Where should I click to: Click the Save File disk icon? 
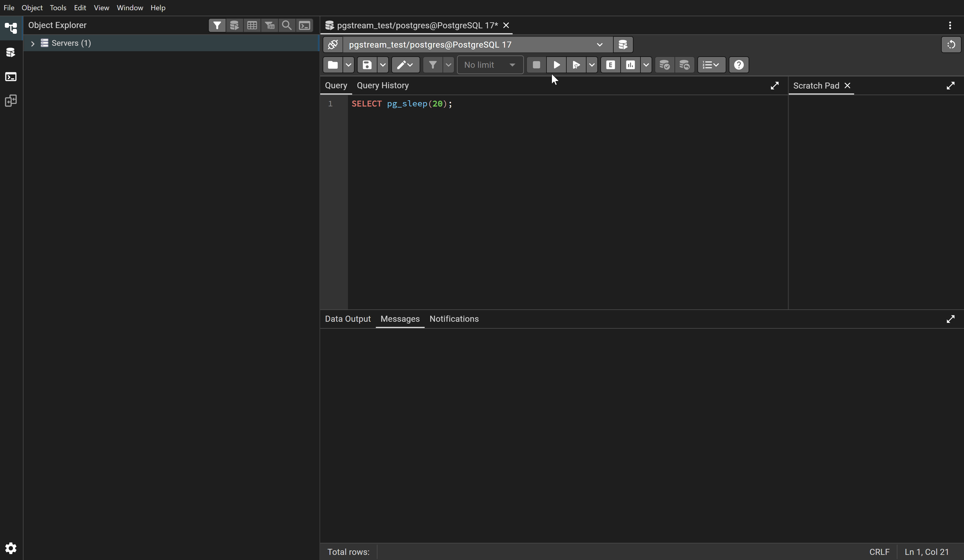(367, 65)
